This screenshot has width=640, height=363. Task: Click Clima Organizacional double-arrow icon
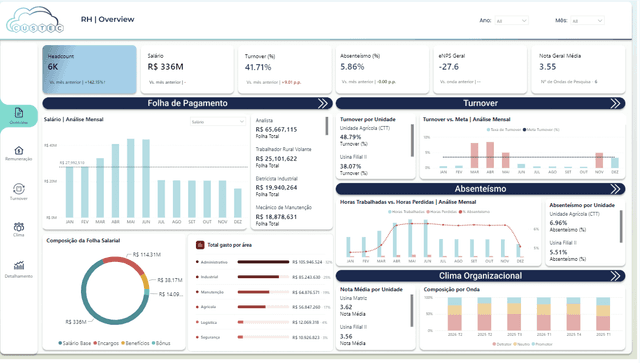coord(616,276)
